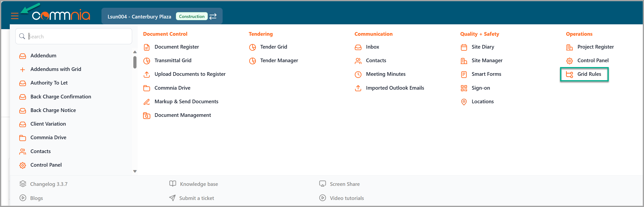The height and width of the screenshot is (207, 644).
Task: Open Addendums with Grid in sidebar
Action: 56,69
